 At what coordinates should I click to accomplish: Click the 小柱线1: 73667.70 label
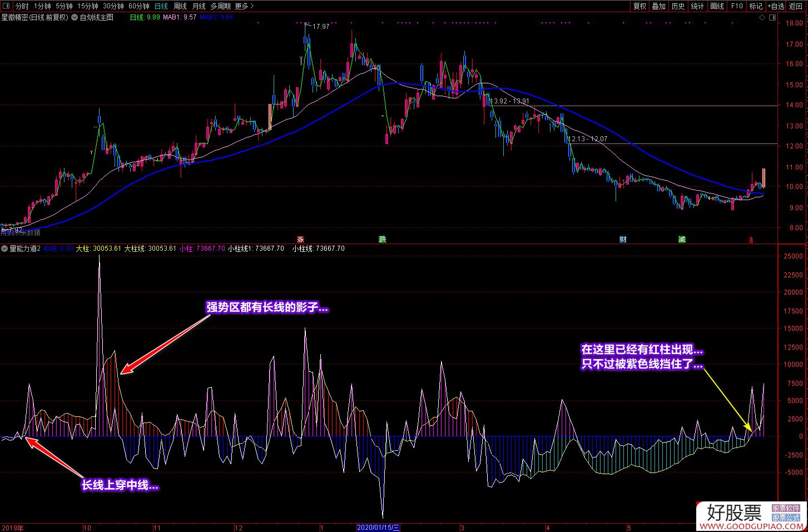256,248
